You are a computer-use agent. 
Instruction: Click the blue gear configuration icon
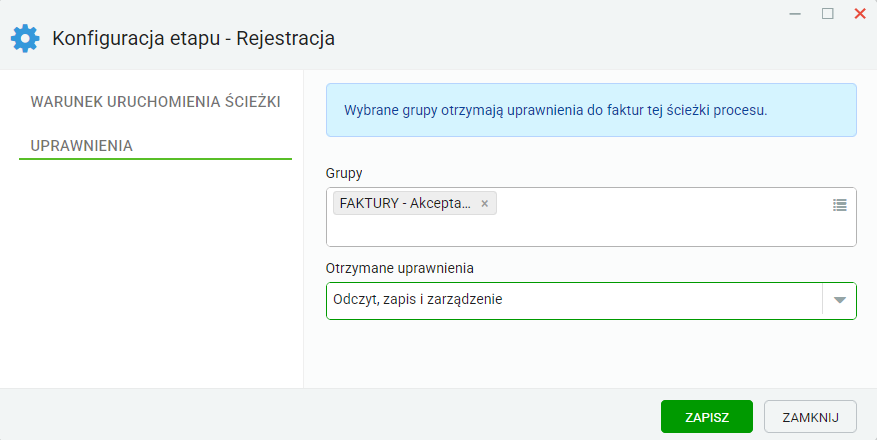point(25,39)
